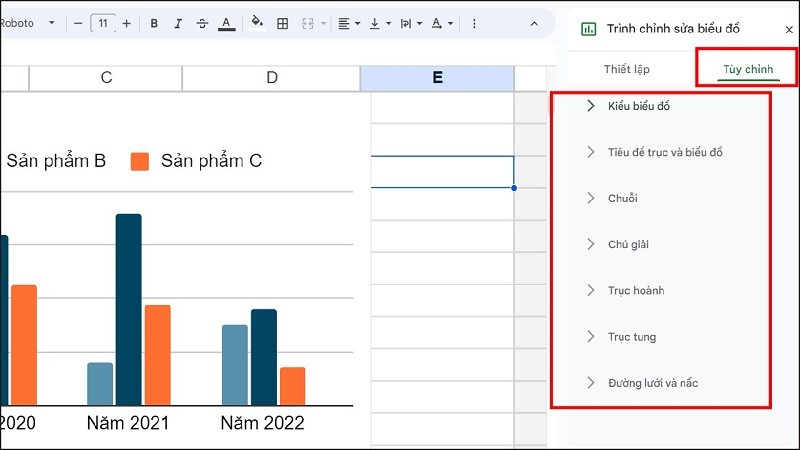Click the orange Năm 2022 bar
The image size is (800, 450).
pos(292,386)
